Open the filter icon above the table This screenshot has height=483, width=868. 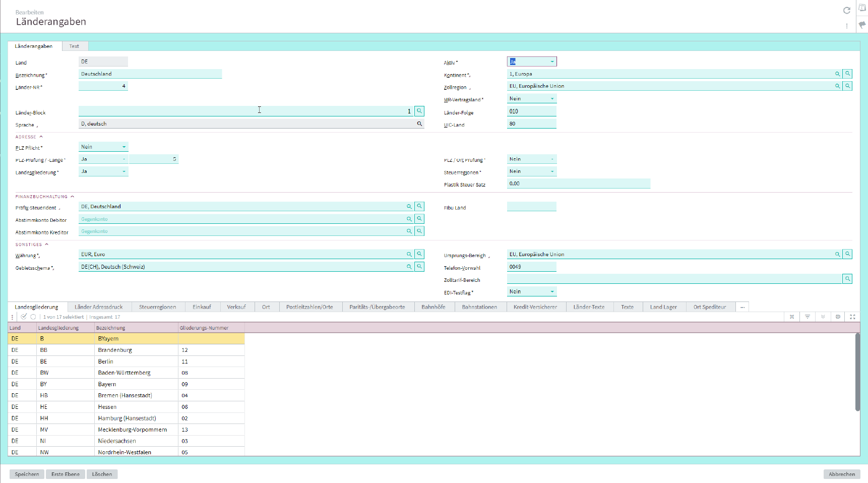pos(808,317)
